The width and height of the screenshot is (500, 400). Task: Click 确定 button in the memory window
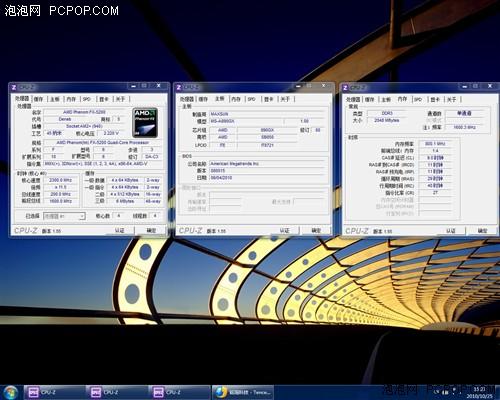pos(482,231)
